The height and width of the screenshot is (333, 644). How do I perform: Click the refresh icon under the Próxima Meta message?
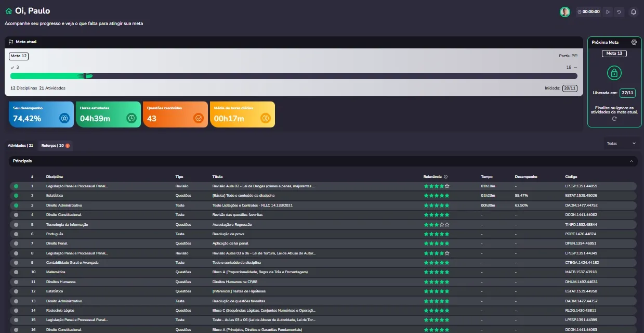614,119
